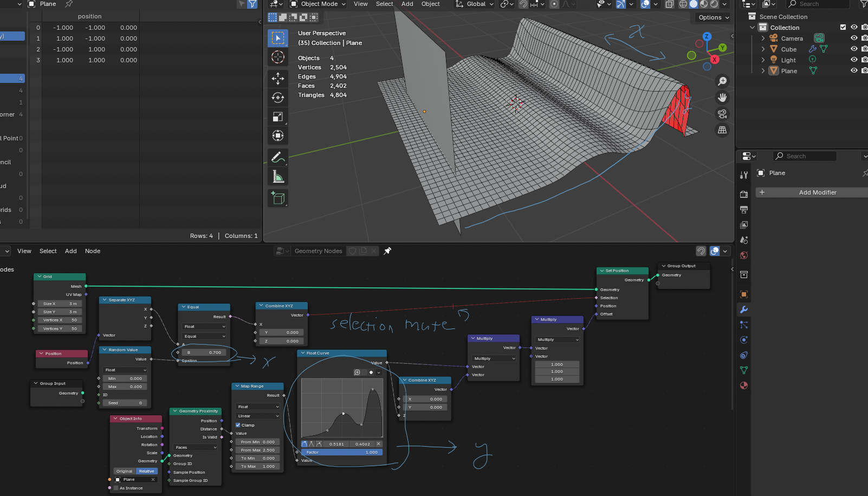
Task: Hide the Cube object in outliner
Action: pyautogui.click(x=854, y=49)
